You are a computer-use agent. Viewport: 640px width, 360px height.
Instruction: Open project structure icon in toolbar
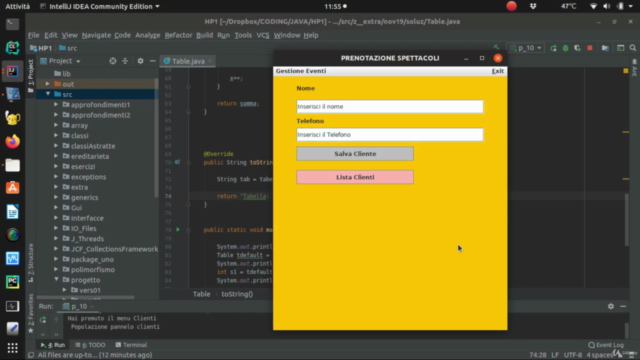605,48
